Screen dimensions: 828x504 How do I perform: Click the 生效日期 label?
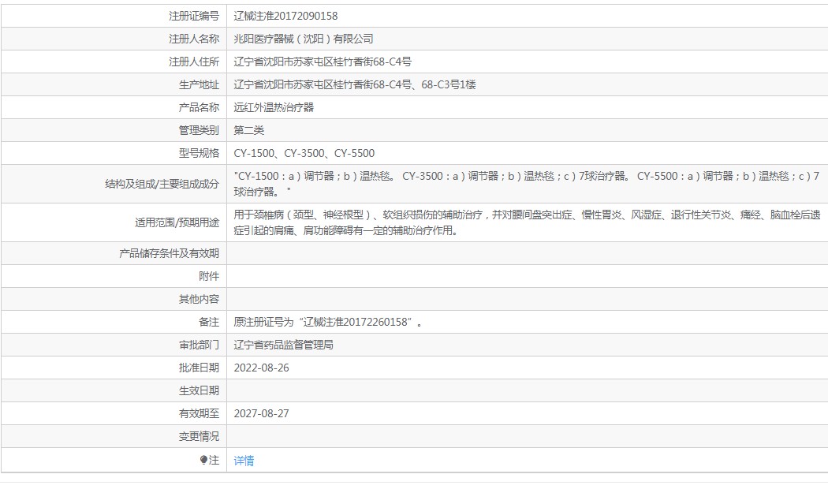[199, 391]
